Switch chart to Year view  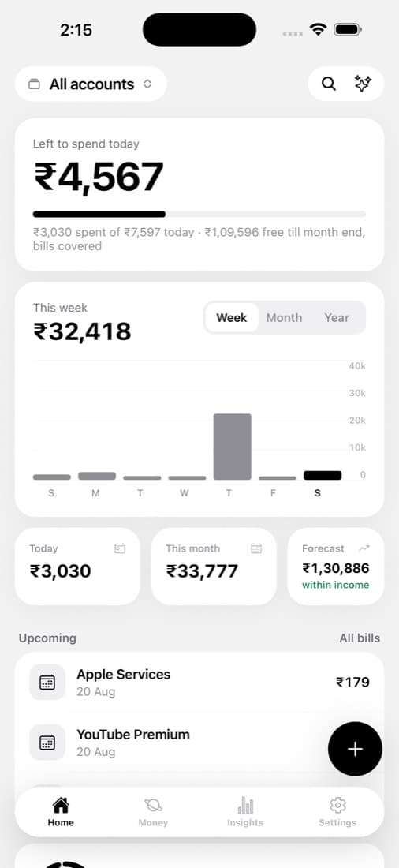click(x=337, y=318)
